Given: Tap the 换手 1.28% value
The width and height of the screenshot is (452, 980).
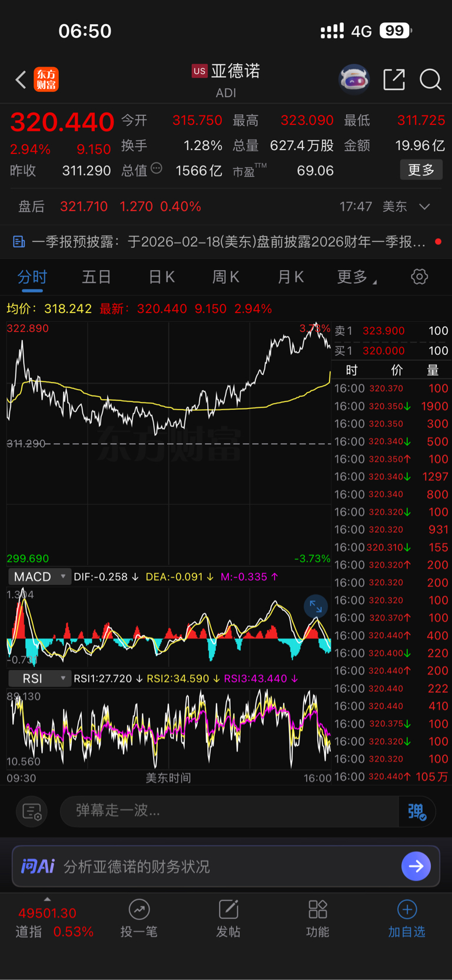Looking at the screenshot, I should tap(203, 145).
